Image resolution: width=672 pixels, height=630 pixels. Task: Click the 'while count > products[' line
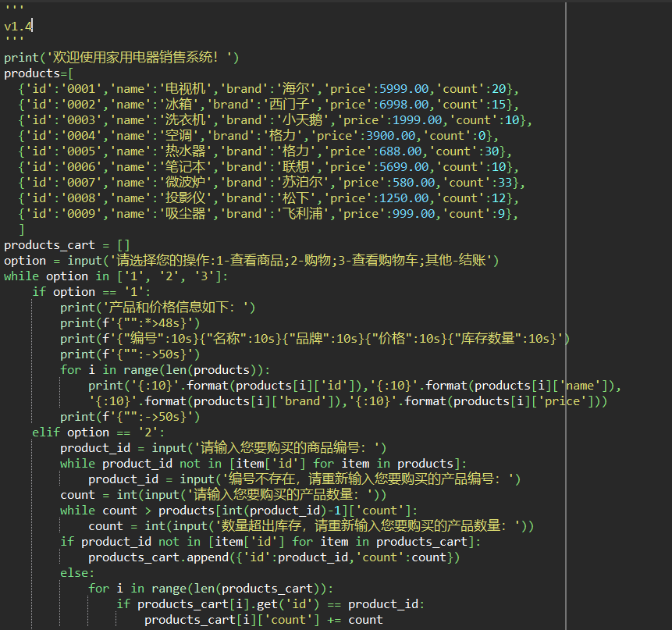[239, 511]
